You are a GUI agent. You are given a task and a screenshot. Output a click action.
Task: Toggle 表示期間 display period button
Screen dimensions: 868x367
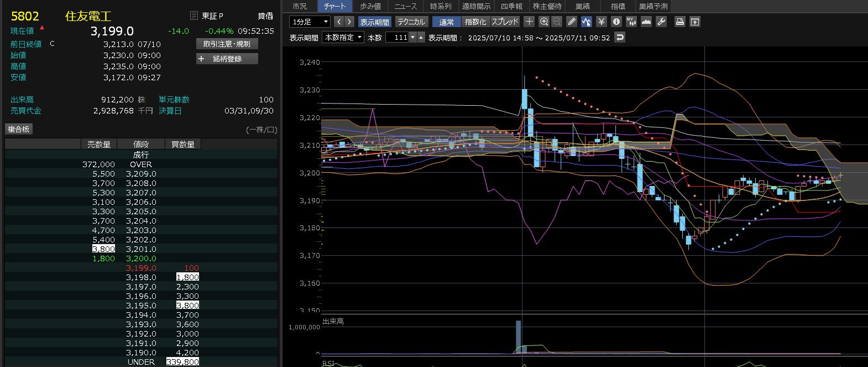(x=374, y=22)
